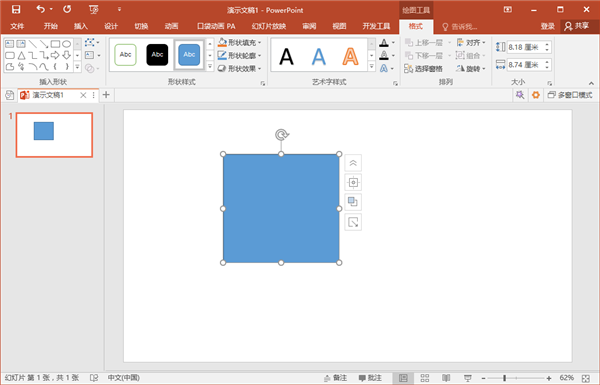Screen dimensions: 600x385
Task: Apply the blue A WordArt style
Action: [x=318, y=56]
